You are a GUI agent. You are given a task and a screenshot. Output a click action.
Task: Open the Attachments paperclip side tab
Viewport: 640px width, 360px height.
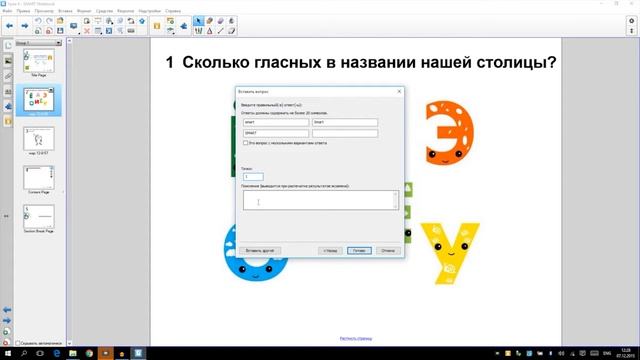[x=8, y=76]
